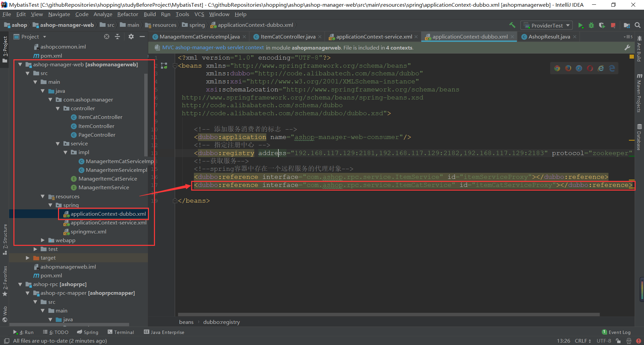
Task: Toggle the 4: Run tool window
Action: [x=23, y=332]
